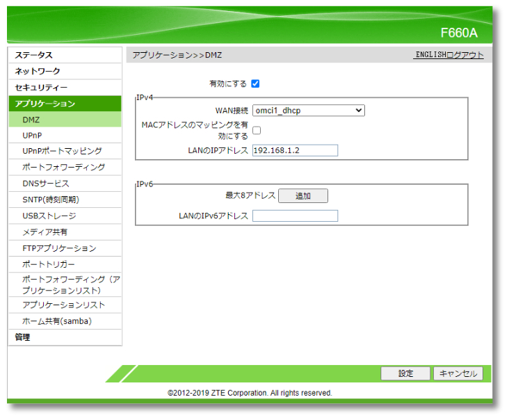Open FTPアプリケーション page

click(x=65, y=248)
